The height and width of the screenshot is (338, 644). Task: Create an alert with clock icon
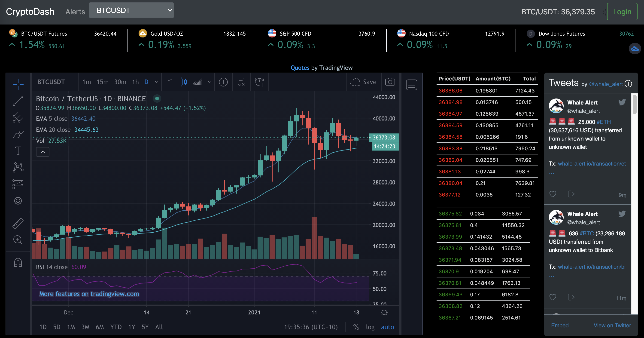[259, 82]
